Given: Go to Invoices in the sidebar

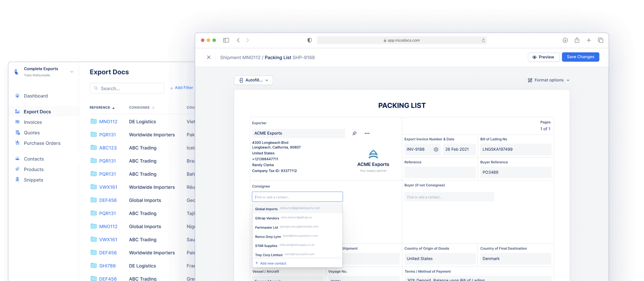Looking at the screenshot, I should (x=33, y=122).
